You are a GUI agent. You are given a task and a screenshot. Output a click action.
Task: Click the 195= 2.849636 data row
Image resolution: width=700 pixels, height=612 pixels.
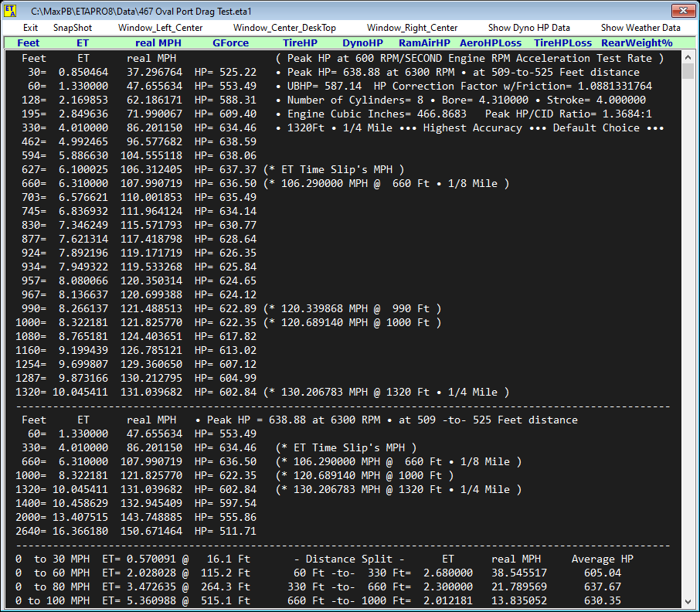tap(139, 114)
